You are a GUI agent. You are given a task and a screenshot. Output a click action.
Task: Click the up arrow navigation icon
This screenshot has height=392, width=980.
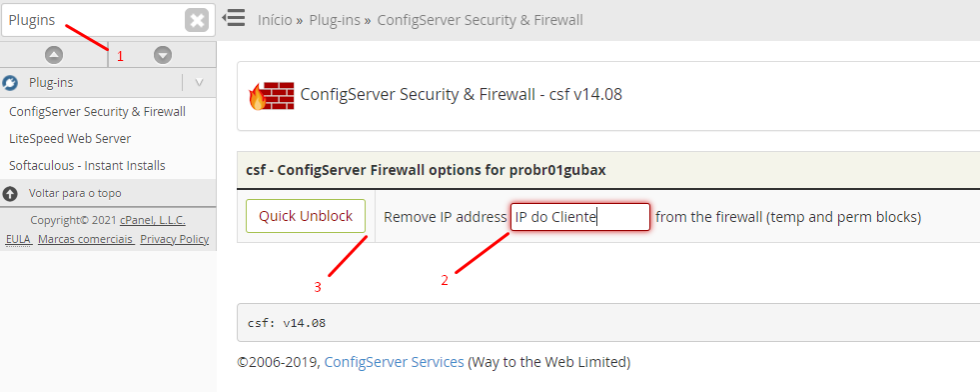pyautogui.click(x=54, y=55)
